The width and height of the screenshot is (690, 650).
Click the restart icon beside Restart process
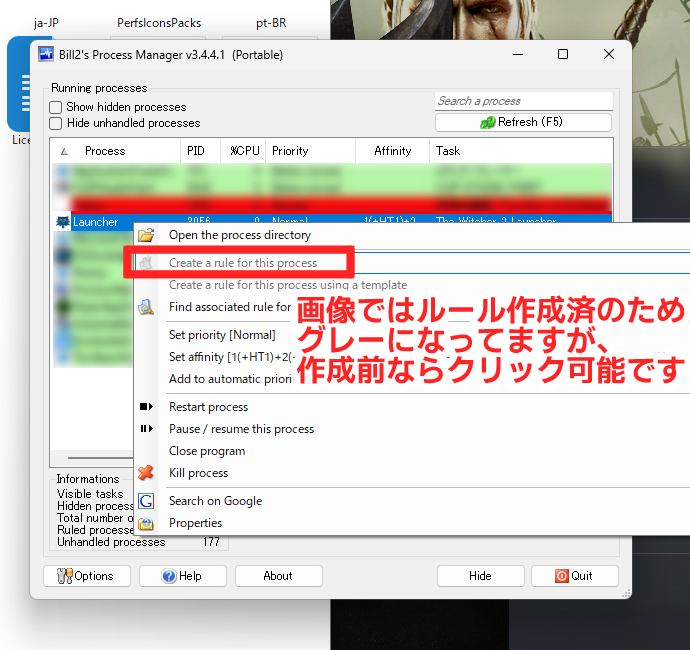point(146,407)
